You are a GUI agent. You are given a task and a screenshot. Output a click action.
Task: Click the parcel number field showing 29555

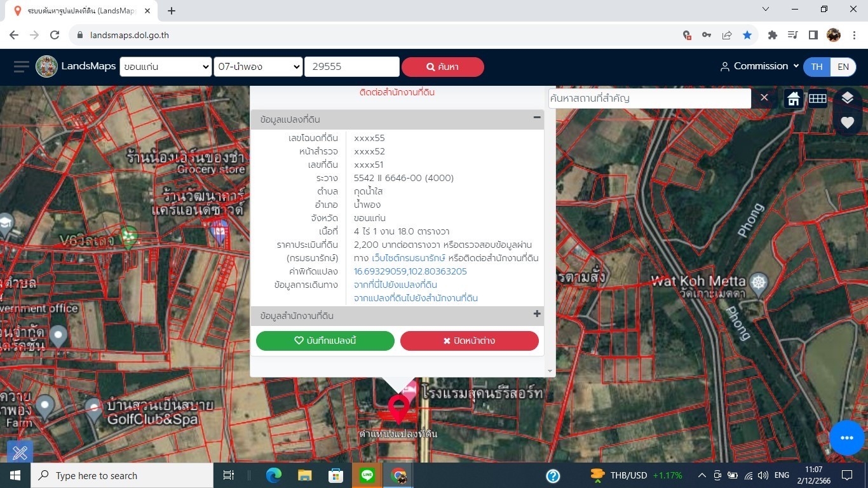(351, 67)
